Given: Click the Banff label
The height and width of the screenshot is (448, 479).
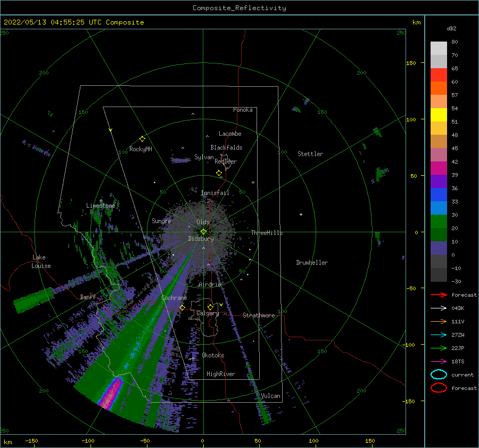Looking at the screenshot, I should tap(88, 297).
